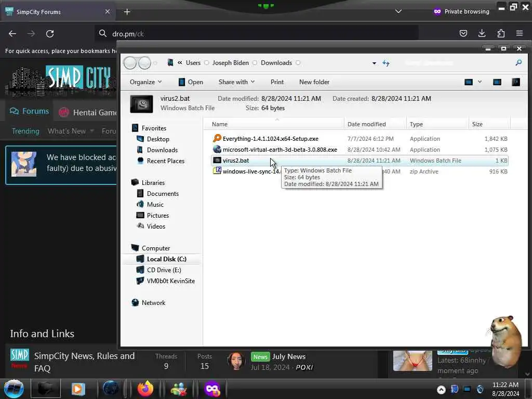Open Firefox extensions puzzle icon

(x=501, y=33)
